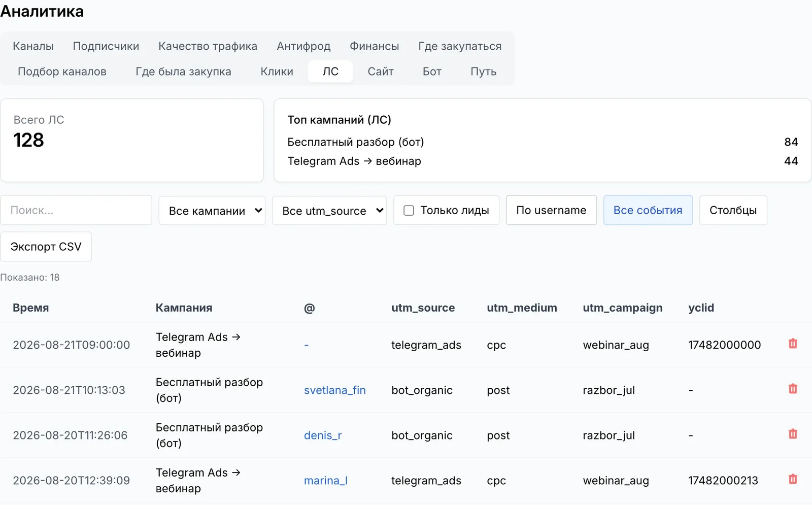Go to the Антифрод tab
812x505 pixels.
coord(303,46)
